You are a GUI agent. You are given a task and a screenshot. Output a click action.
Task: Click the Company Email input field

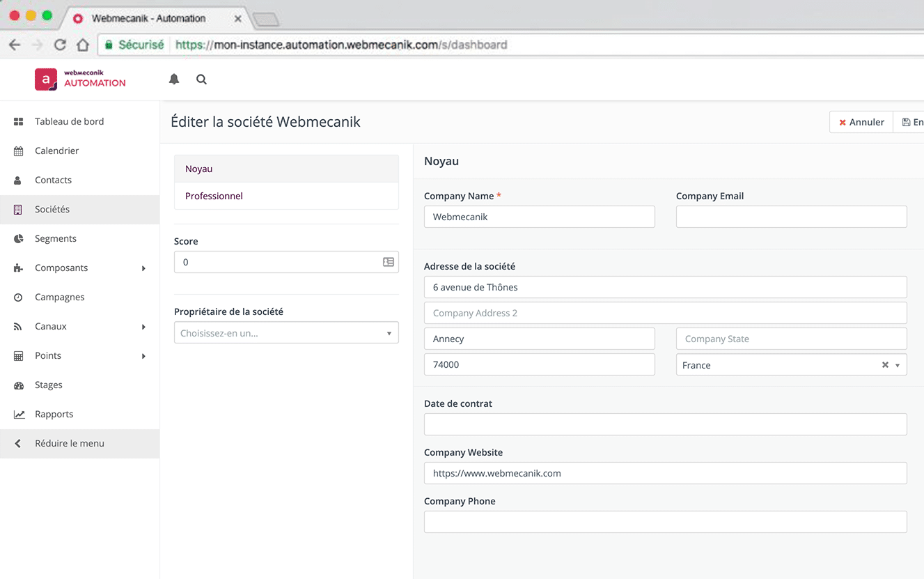coord(791,217)
